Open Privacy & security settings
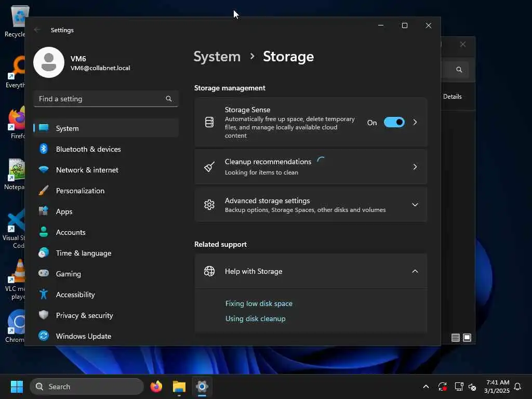The image size is (532, 399). (106, 315)
